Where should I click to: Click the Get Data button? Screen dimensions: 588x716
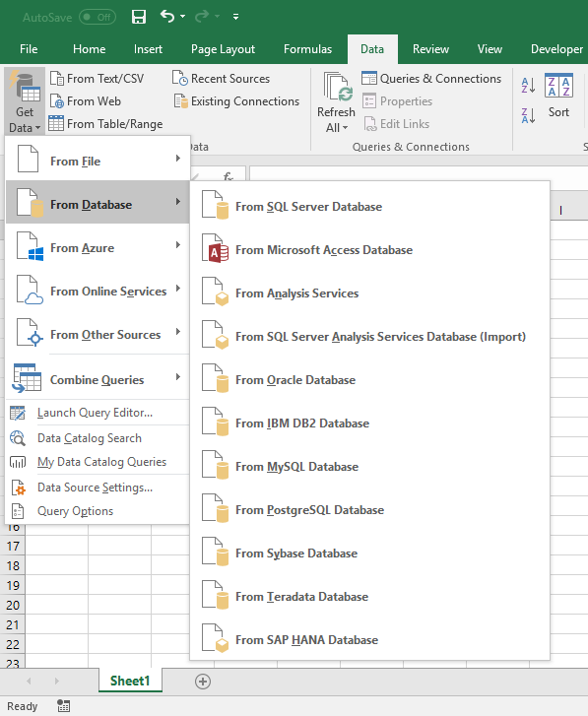tap(25, 101)
